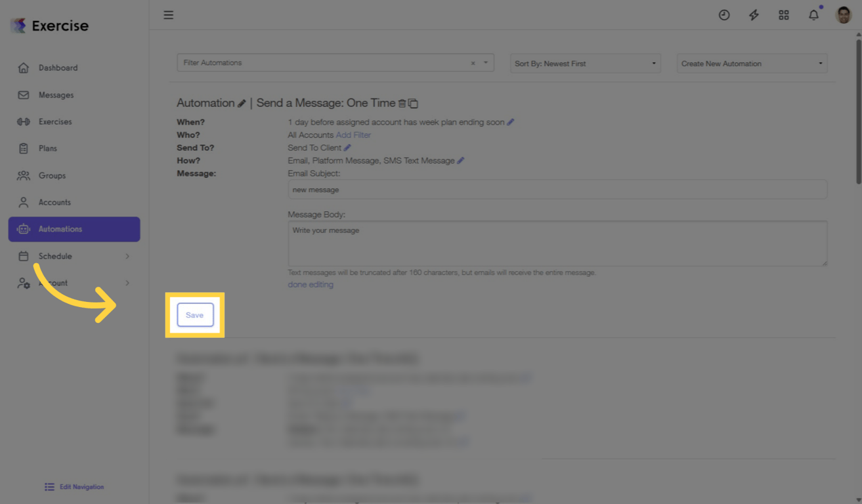This screenshot has height=504, width=862.
Task: Edit the How delivery methods pencil
Action: (x=461, y=161)
